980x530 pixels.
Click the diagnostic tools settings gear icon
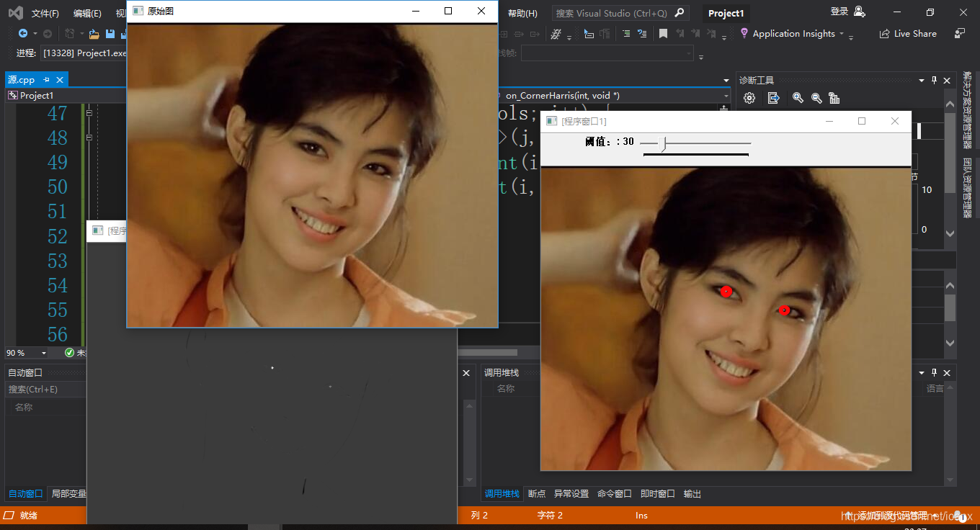(749, 98)
